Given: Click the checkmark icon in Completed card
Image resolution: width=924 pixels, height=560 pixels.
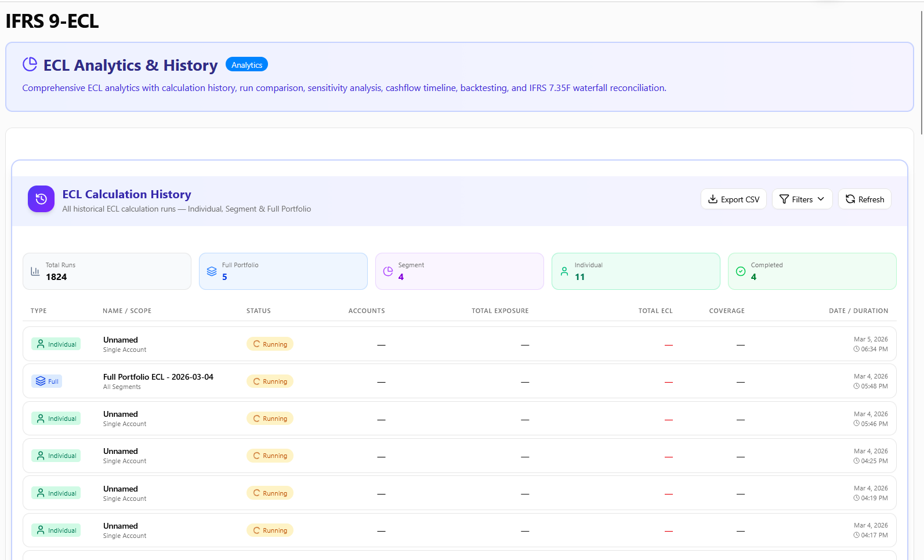Looking at the screenshot, I should click(741, 271).
